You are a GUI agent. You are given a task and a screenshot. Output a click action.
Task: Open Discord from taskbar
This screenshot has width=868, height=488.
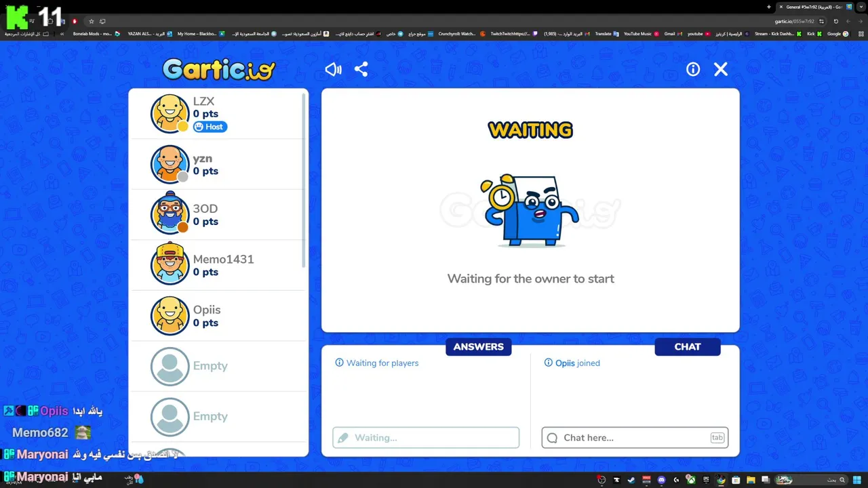(x=661, y=480)
